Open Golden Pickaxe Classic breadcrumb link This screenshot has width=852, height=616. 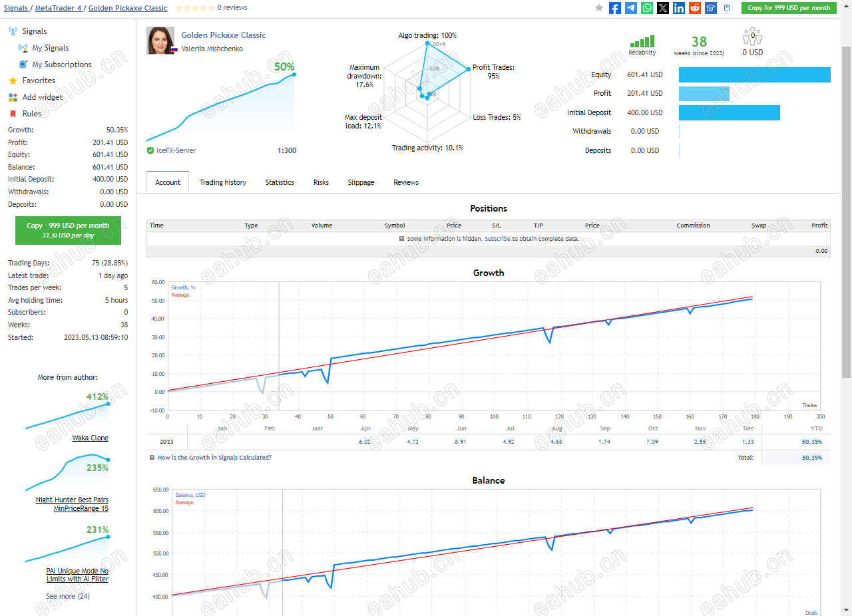point(128,8)
